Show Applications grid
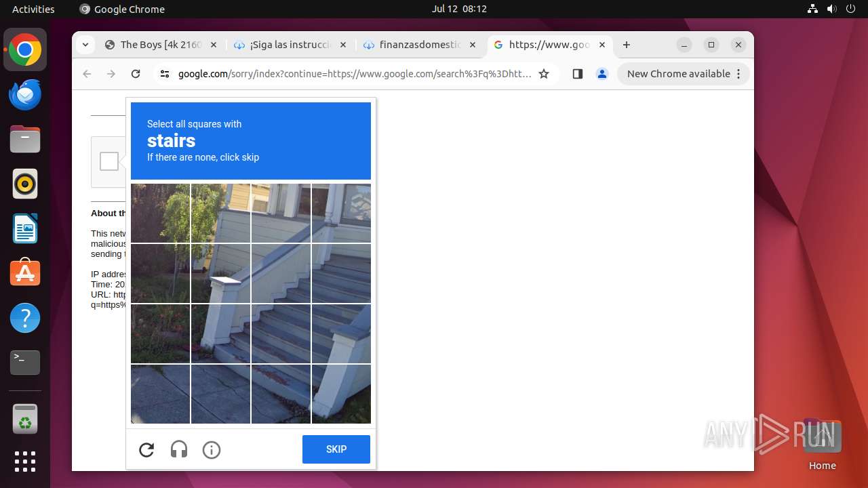868x488 pixels. pyautogui.click(x=25, y=462)
